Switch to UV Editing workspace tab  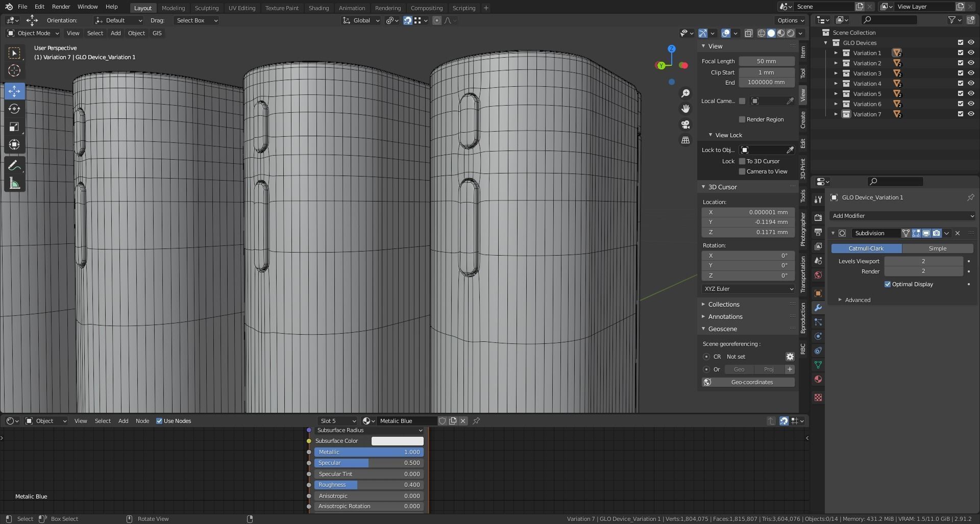pyautogui.click(x=242, y=8)
